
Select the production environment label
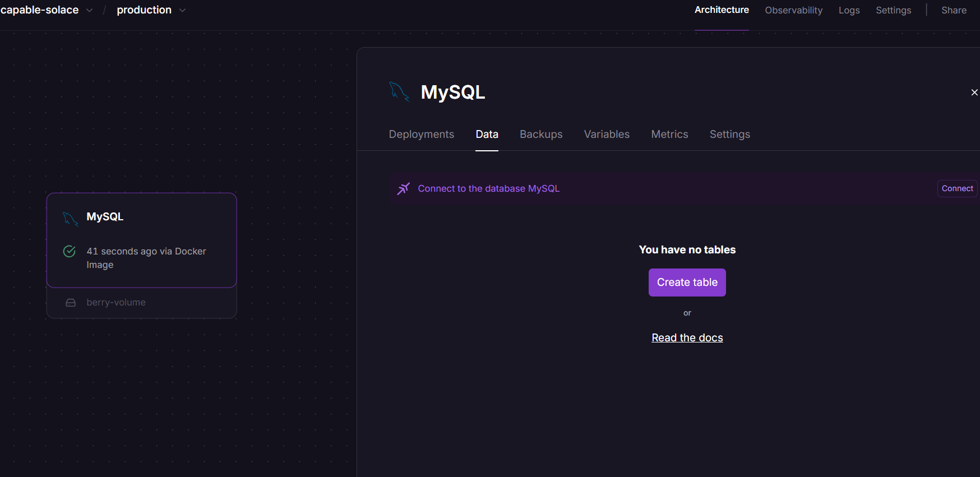[144, 10]
